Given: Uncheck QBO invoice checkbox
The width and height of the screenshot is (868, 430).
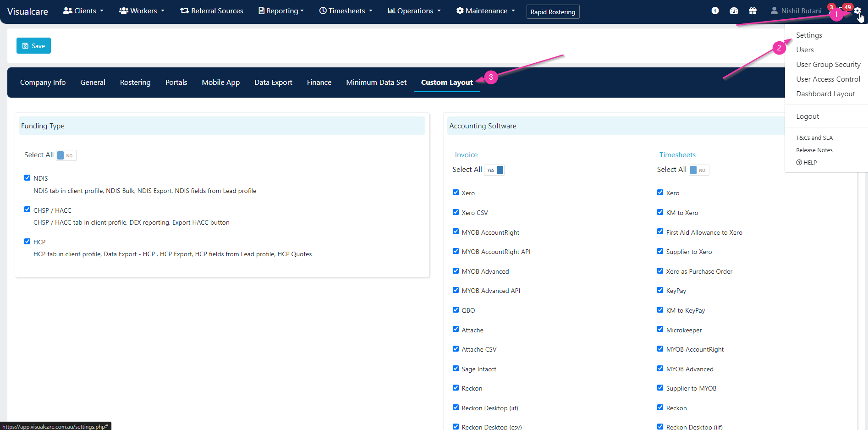Looking at the screenshot, I should [456, 310].
